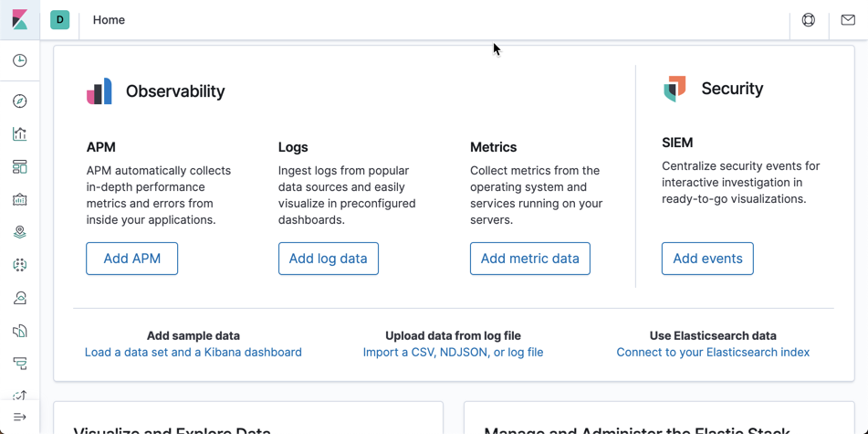Expand the side navigation menu
Screen dimensions: 868x434
pos(20,418)
